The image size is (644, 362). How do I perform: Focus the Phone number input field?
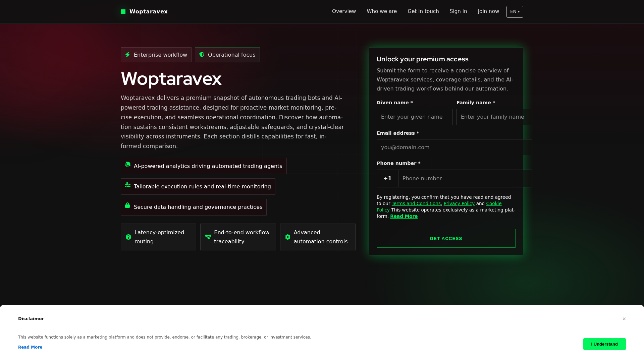465,179
